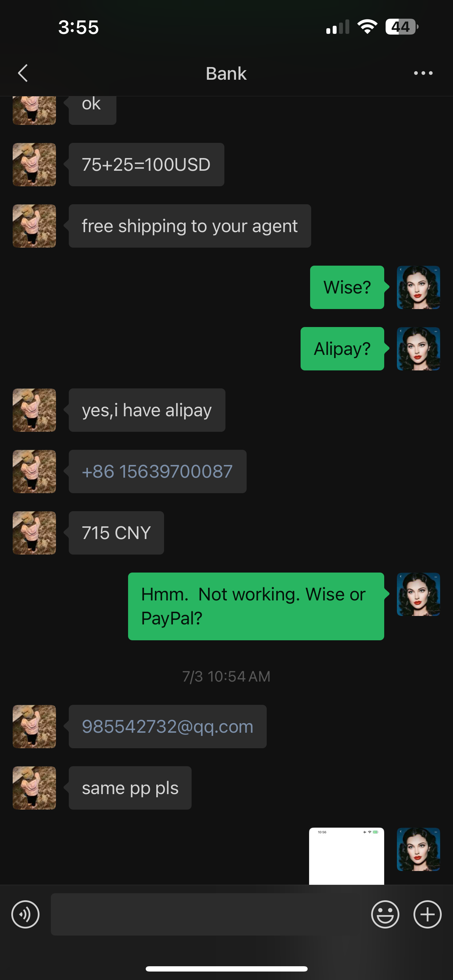Tap the 'yes,i have alipay' message
The height and width of the screenshot is (980, 453).
click(x=147, y=410)
